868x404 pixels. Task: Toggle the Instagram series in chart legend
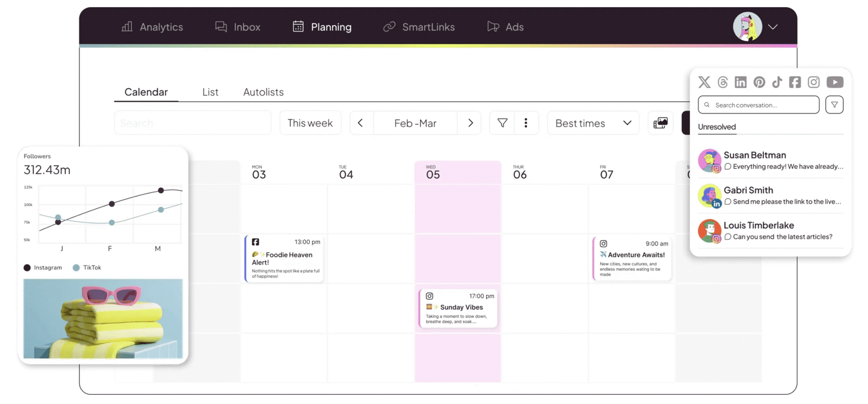pyautogui.click(x=43, y=268)
